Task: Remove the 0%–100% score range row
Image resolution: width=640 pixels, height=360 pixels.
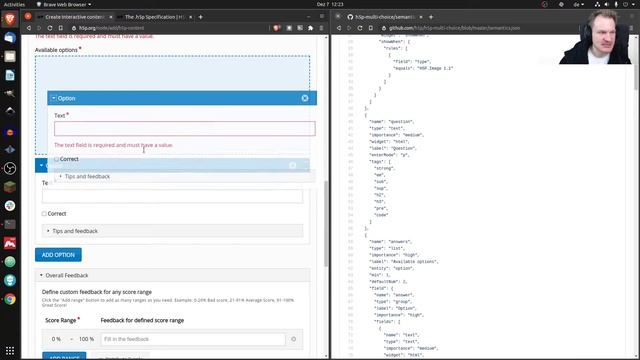Action: pyautogui.click(x=293, y=339)
